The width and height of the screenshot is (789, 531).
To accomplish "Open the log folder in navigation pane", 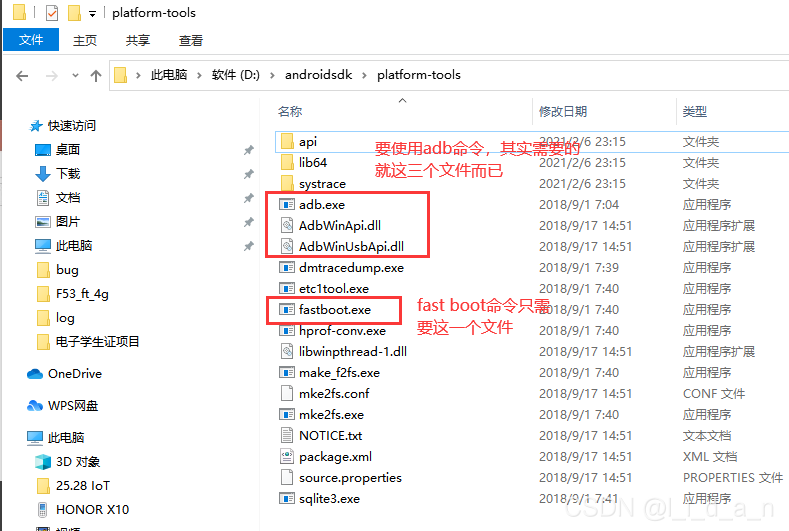I will point(65,318).
